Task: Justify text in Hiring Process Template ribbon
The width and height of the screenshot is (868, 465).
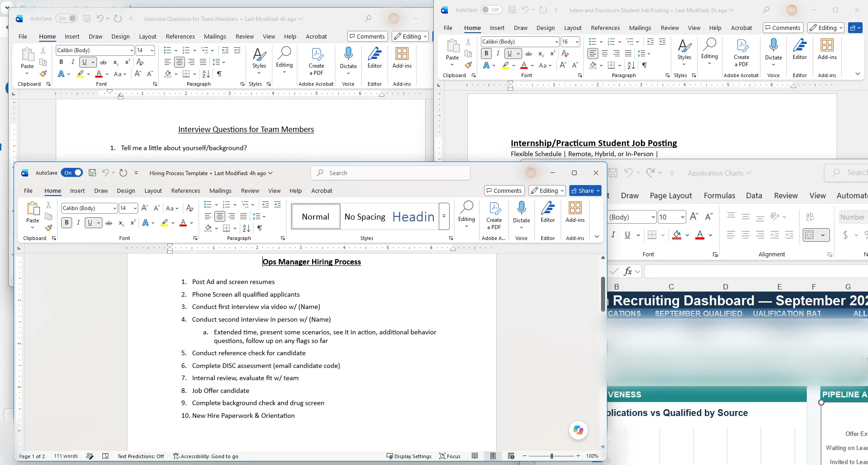Action: [243, 216]
